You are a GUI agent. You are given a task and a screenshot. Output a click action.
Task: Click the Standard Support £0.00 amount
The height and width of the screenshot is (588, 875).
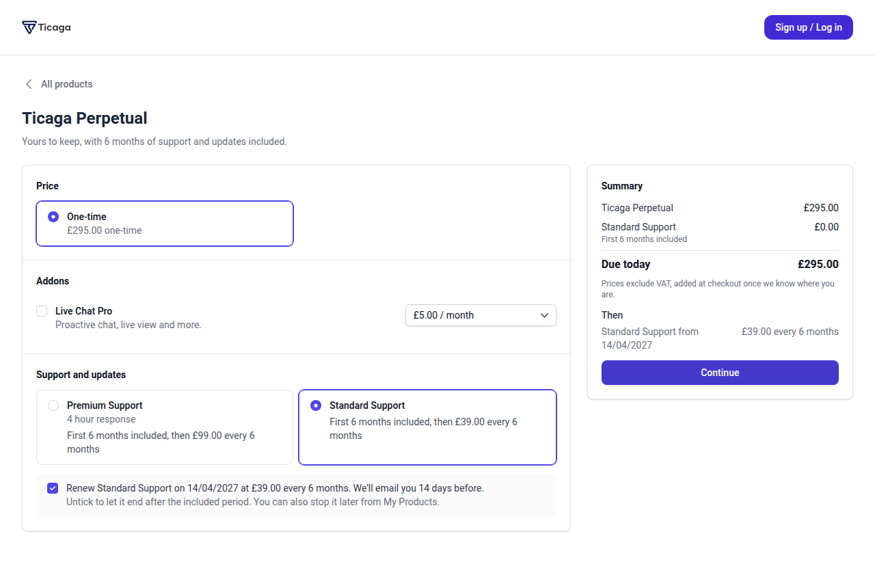(826, 227)
